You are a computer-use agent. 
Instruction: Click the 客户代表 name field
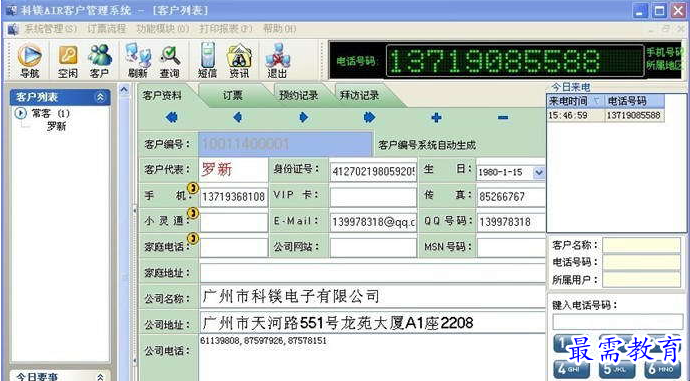[x=233, y=170]
